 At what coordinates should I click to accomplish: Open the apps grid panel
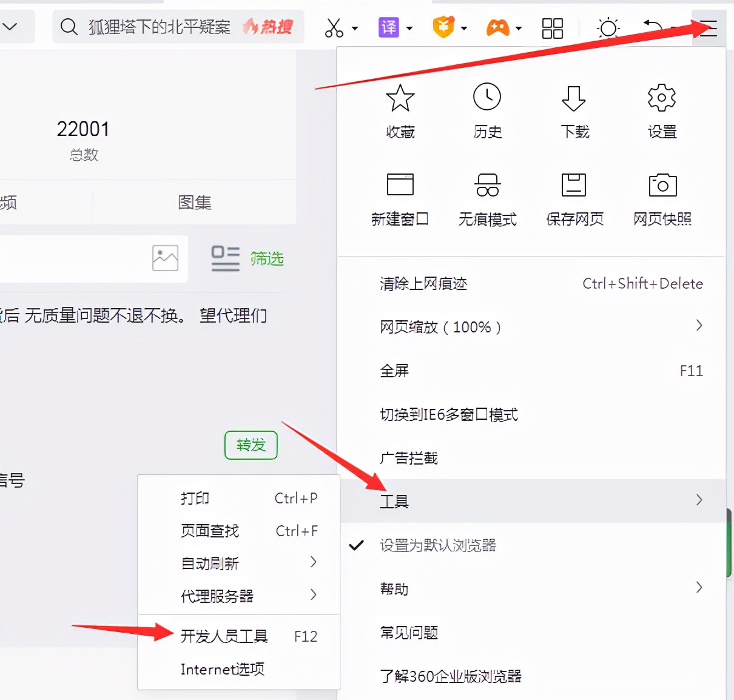pyautogui.click(x=551, y=27)
